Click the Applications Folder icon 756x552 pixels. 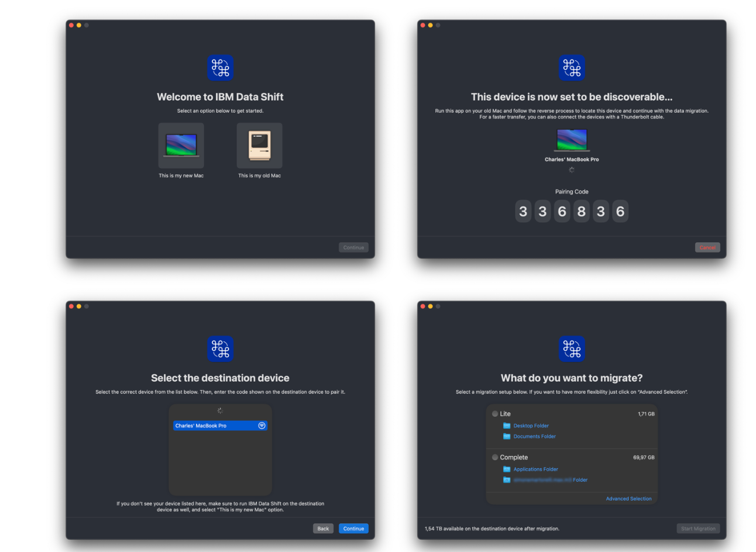[507, 469]
